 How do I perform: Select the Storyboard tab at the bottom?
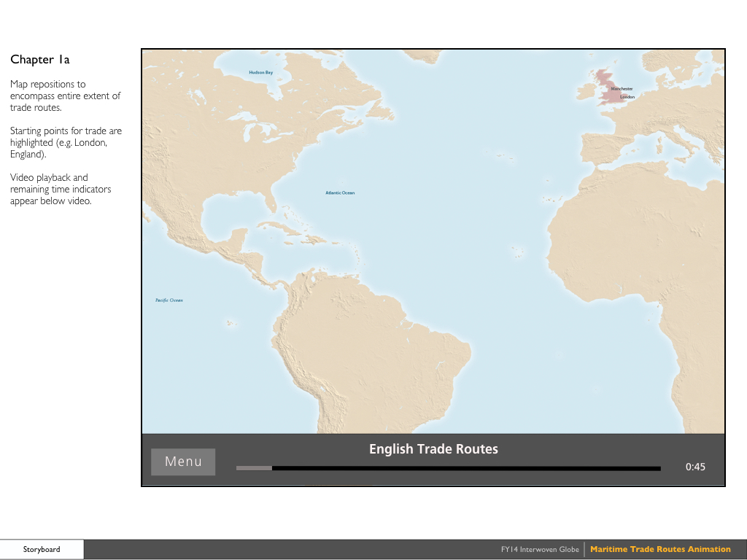(42, 550)
